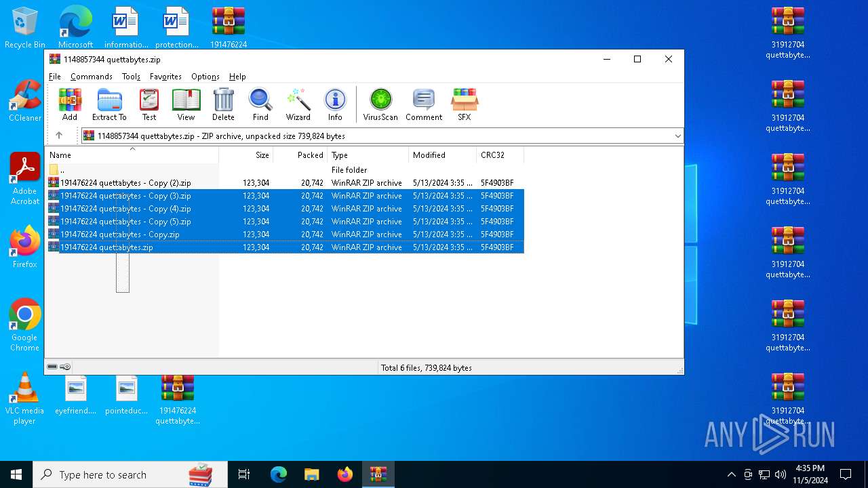Go up one folder level arrow
Viewport: 868px width, 488px height.
59,136
